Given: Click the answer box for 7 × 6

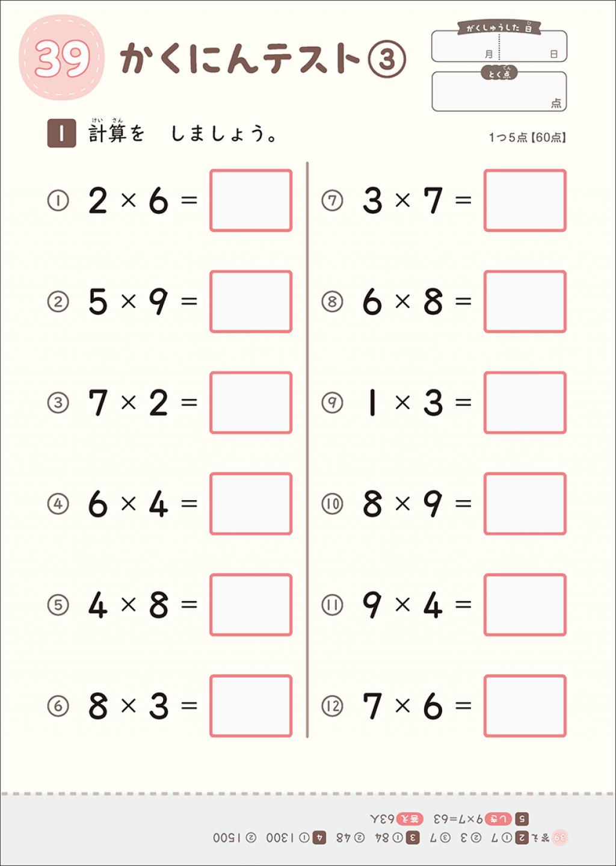Looking at the screenshot, I should [525, 706].
